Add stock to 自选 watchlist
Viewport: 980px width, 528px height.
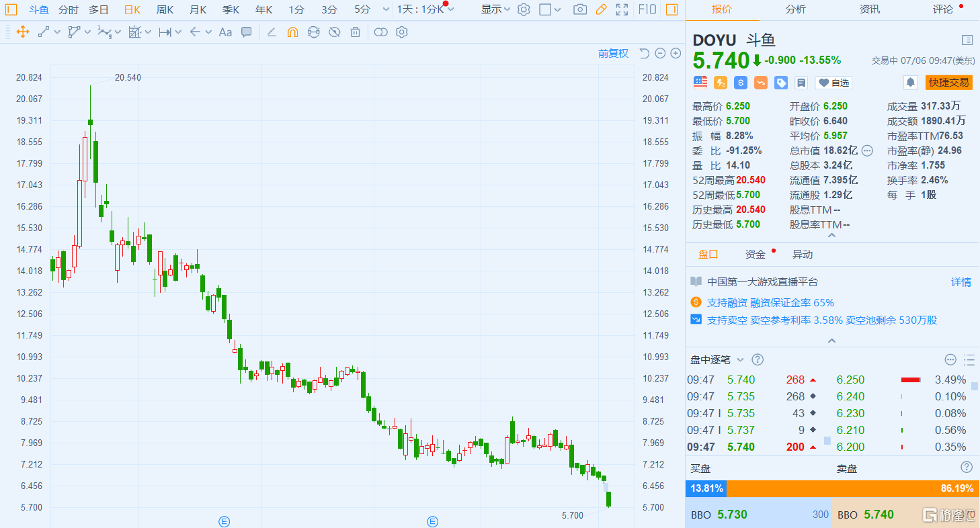pos(833,83)
